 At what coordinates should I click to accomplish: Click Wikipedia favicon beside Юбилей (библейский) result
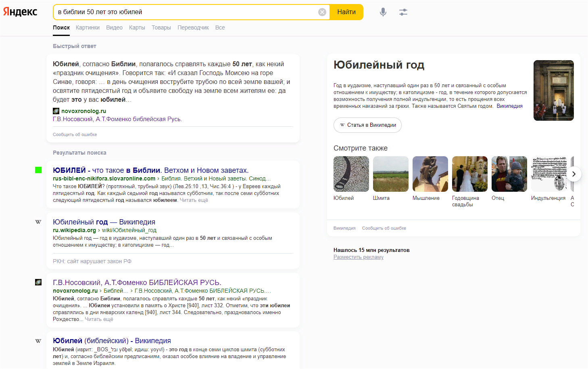click(x=38, y=341)
